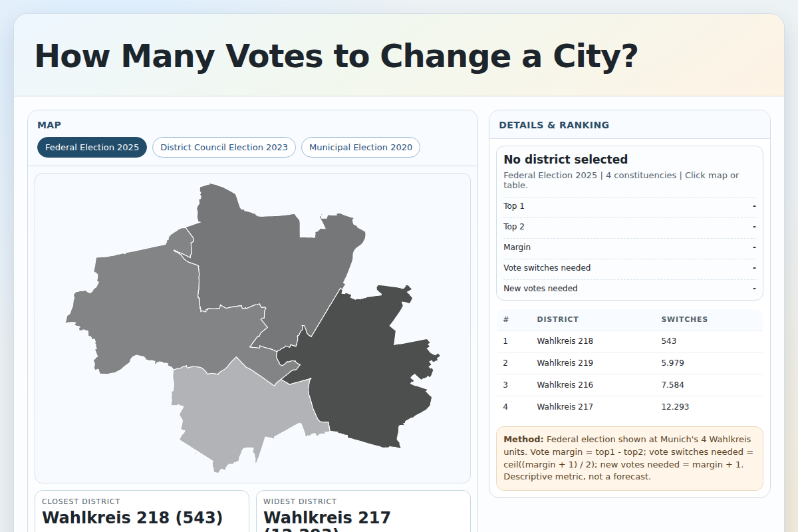
Task: Click the Widest District card for Wahlkreis 217
Action: point(363,512)
